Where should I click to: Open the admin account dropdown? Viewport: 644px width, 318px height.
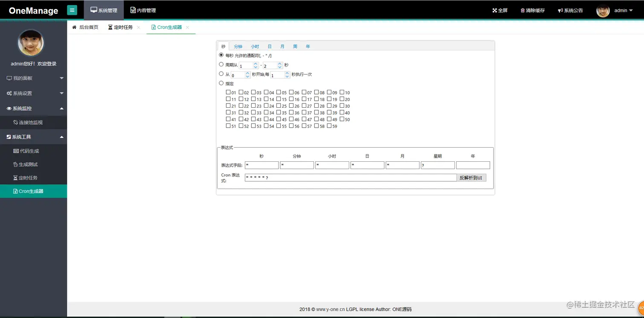[x=621, y=10]
